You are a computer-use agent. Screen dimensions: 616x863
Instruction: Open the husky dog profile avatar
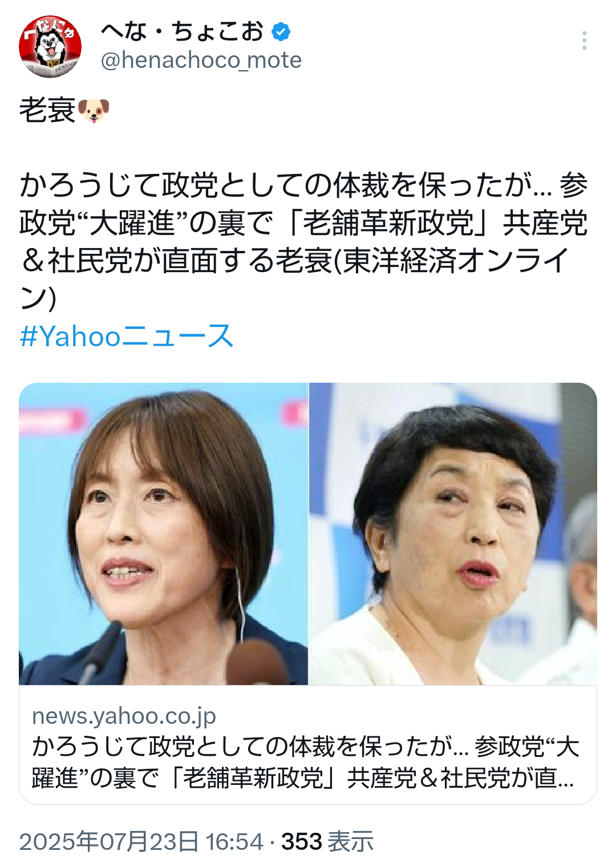50,46
